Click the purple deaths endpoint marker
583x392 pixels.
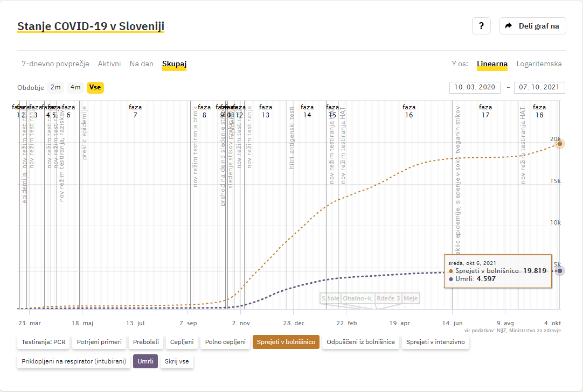[560, 271]
